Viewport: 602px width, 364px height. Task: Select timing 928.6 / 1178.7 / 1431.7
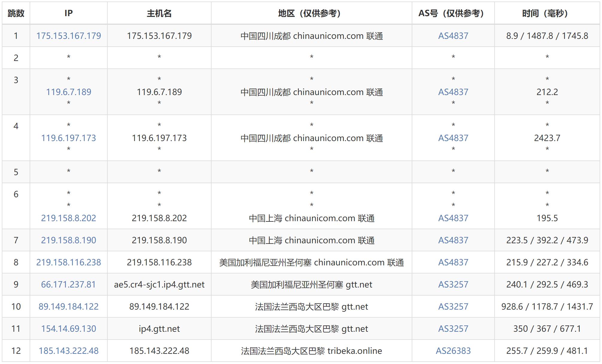click(547, 307)
